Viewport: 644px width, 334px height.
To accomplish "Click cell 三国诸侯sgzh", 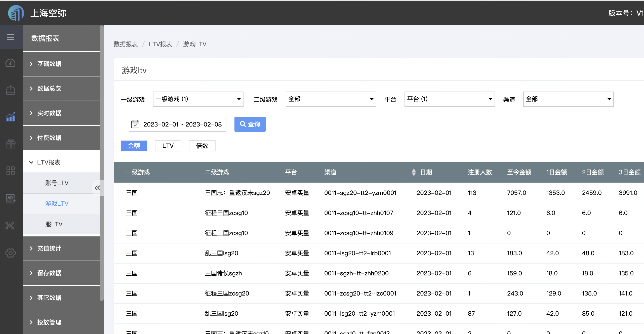I will coord(223,273).
